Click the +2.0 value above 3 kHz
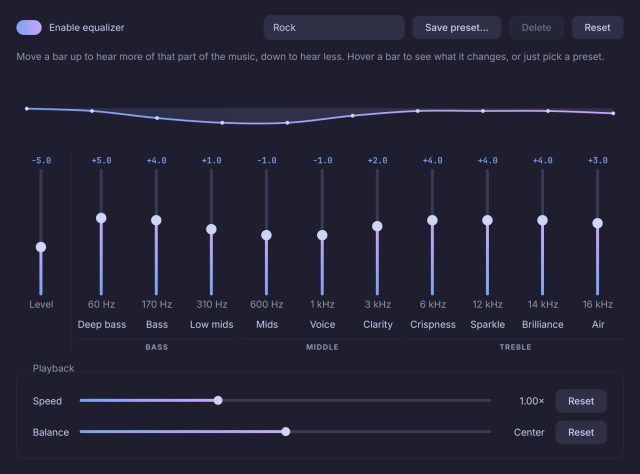 pos(377,160)
